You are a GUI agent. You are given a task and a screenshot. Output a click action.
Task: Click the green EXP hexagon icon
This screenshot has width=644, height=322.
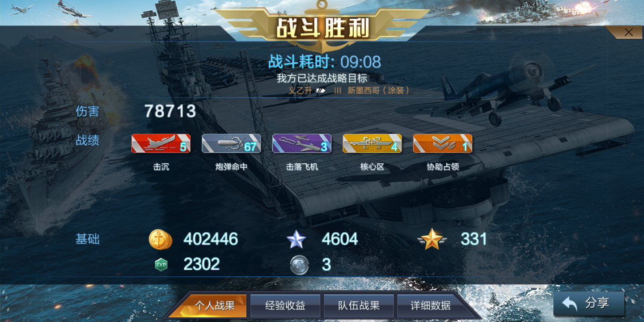(161, 265)
